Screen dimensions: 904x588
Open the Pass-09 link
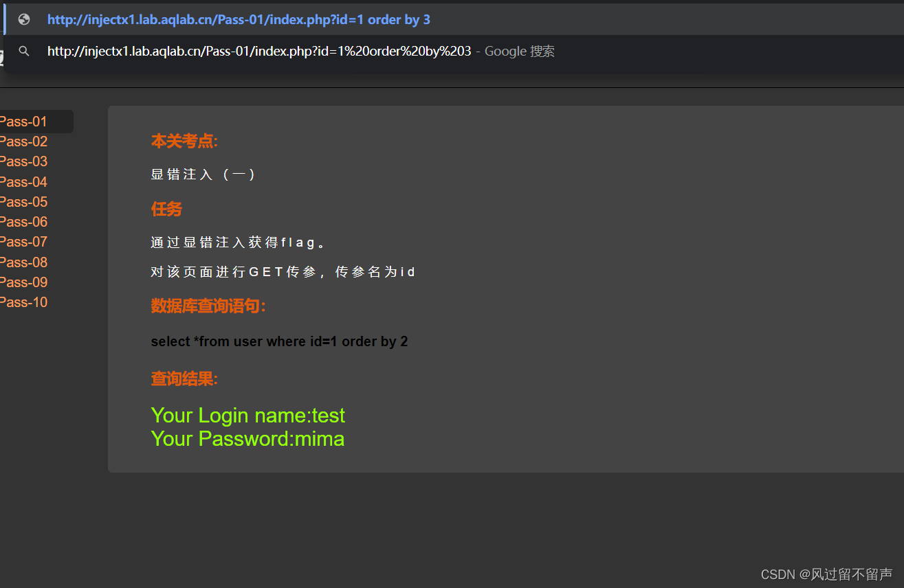click(23, 282)
